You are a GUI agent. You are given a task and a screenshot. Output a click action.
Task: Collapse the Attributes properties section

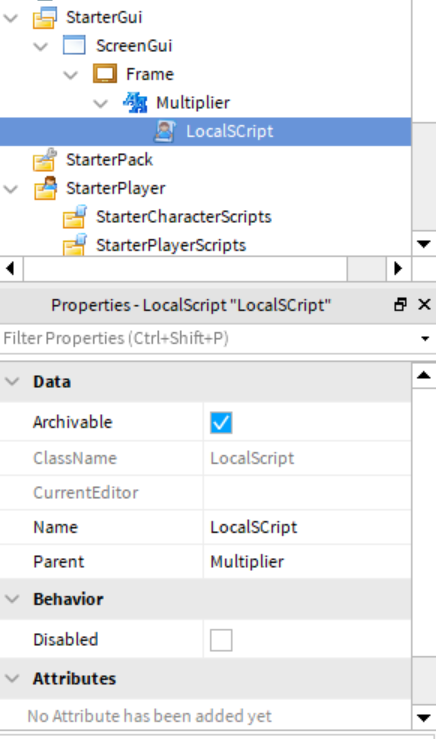coord(12,679)
